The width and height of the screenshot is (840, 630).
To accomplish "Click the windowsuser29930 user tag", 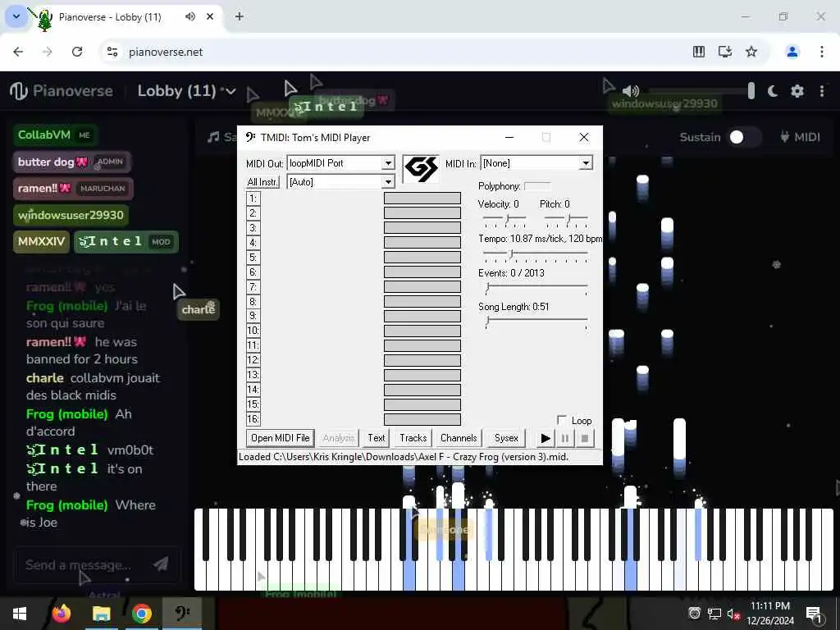I will (x=71, y=215).
